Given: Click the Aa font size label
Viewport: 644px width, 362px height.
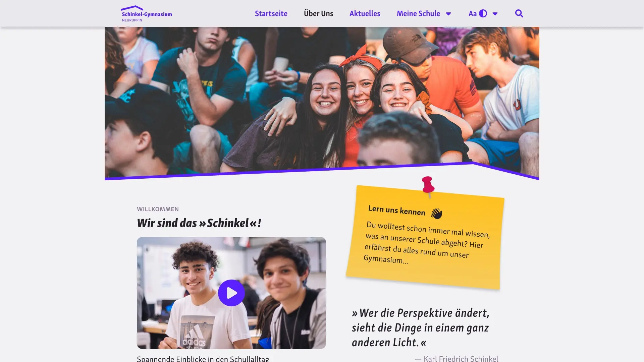Looking at the screenshot, I should 472,13.
